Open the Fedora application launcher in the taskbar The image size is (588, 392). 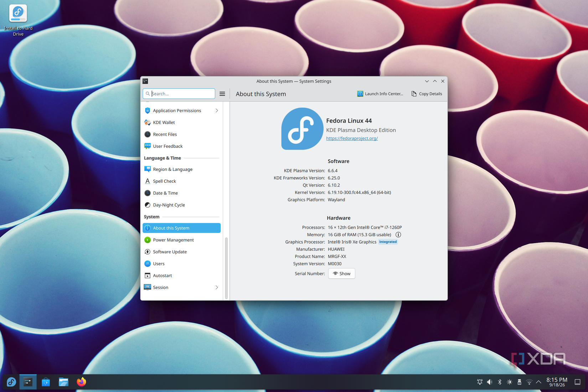click(11, 382)
